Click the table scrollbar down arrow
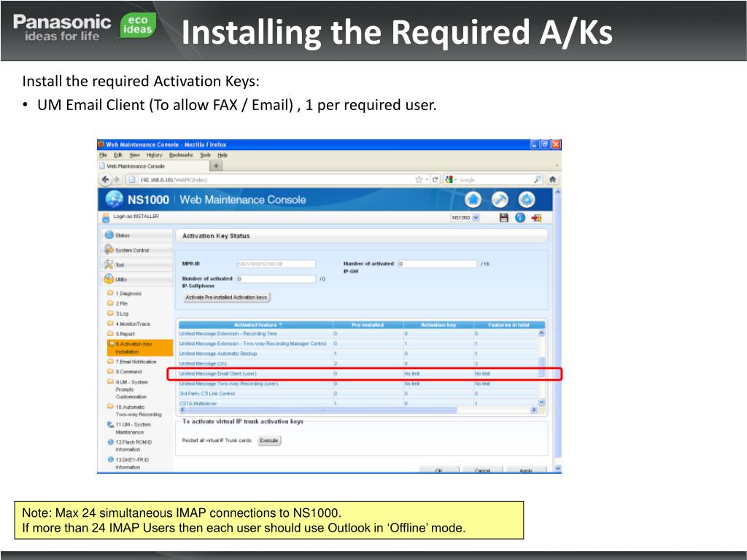The image size is (747, 560). [541, 402]
